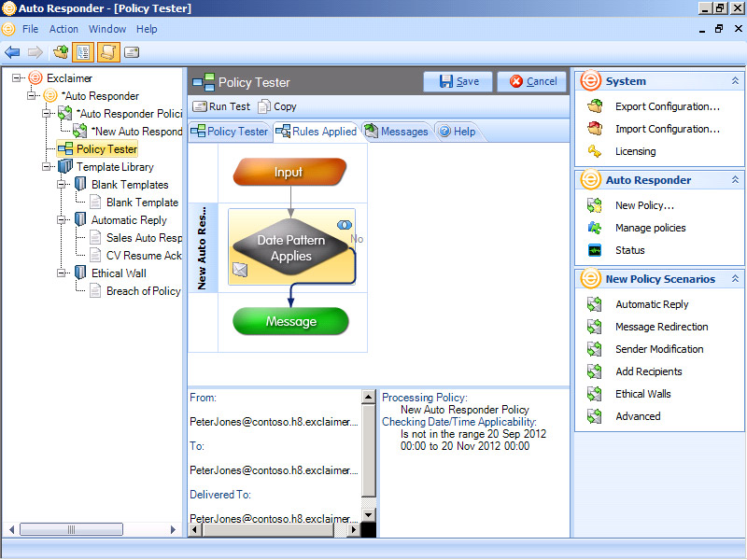Open the Window menu
This screenshot has height=560, width=747.
(x=107, y=29)
